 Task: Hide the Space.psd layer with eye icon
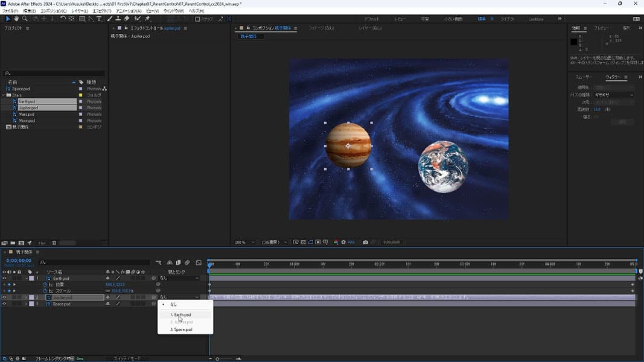click(x=5, y=304)
